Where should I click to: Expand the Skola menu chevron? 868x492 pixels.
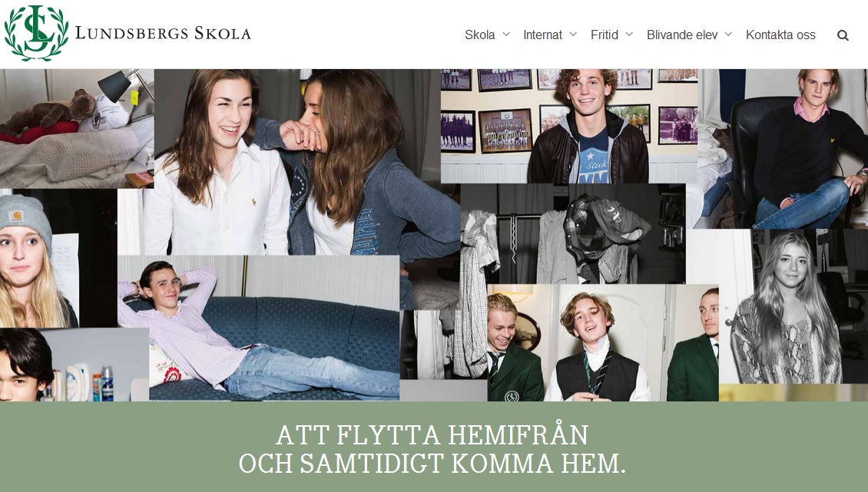[x=506, y=35]
